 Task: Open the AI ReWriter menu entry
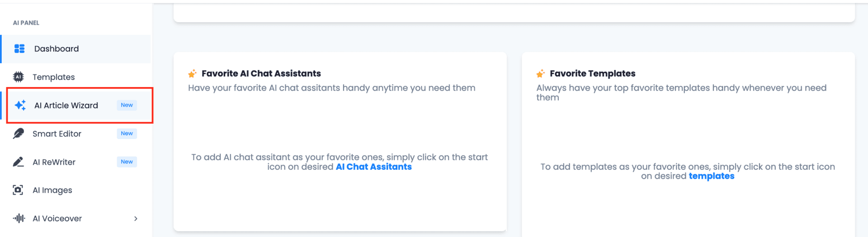click(54, 162)
